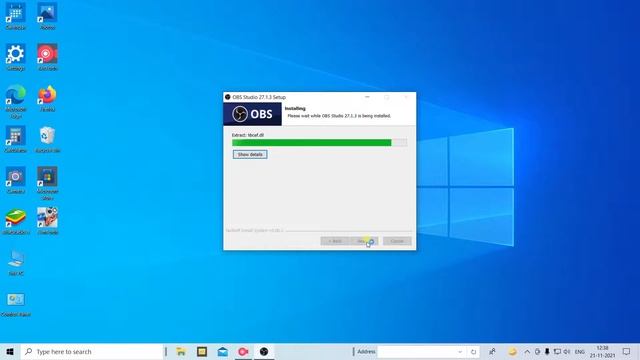
Task: Click the Nullsoft Install System text
Action: [x=254, y=231]
